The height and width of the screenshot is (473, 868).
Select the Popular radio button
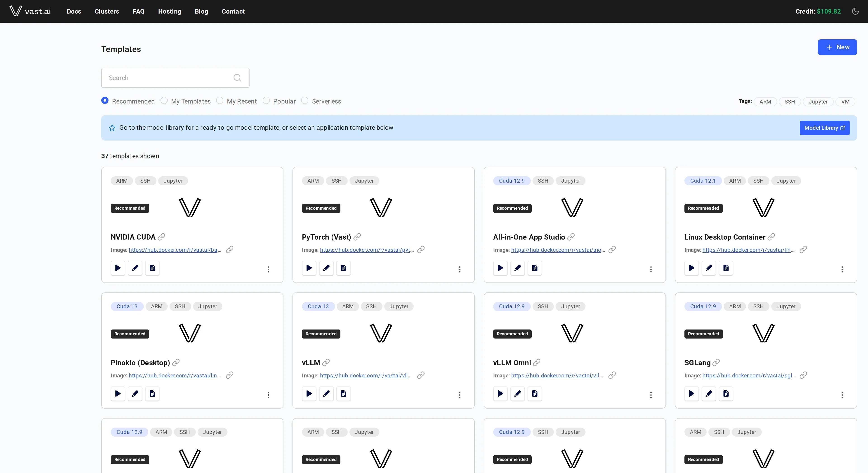tap(266, 101)
